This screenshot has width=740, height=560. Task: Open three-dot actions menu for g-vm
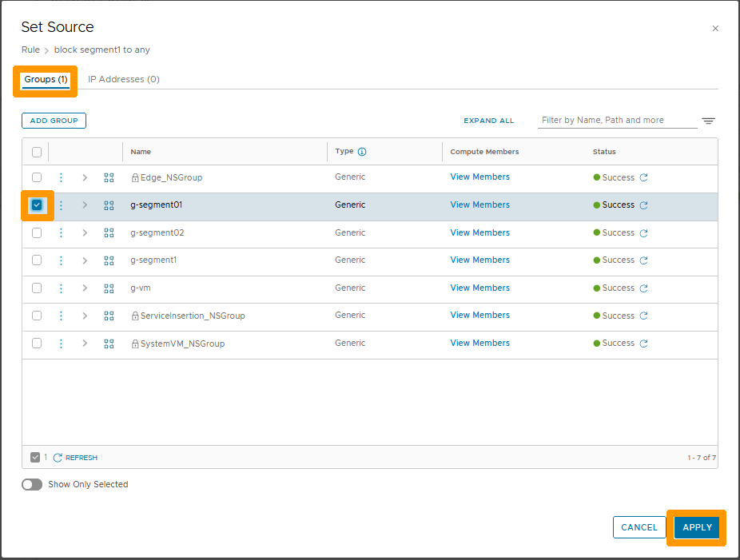click(x=61, y=288)
